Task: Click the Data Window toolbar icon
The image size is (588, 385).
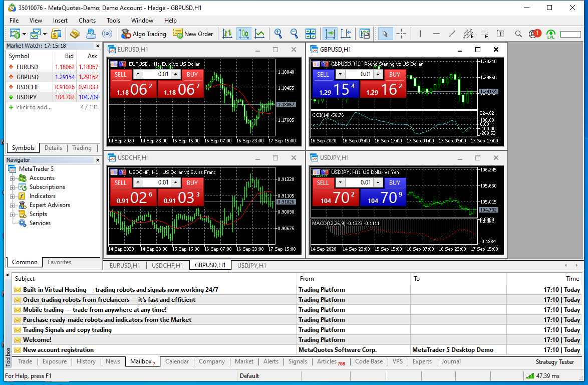Action: click(x=75, y=34)
